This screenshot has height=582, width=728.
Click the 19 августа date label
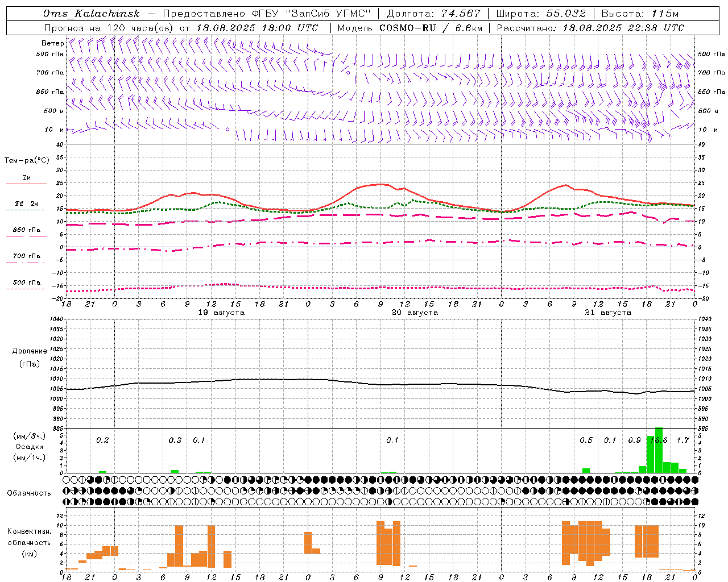221,313
